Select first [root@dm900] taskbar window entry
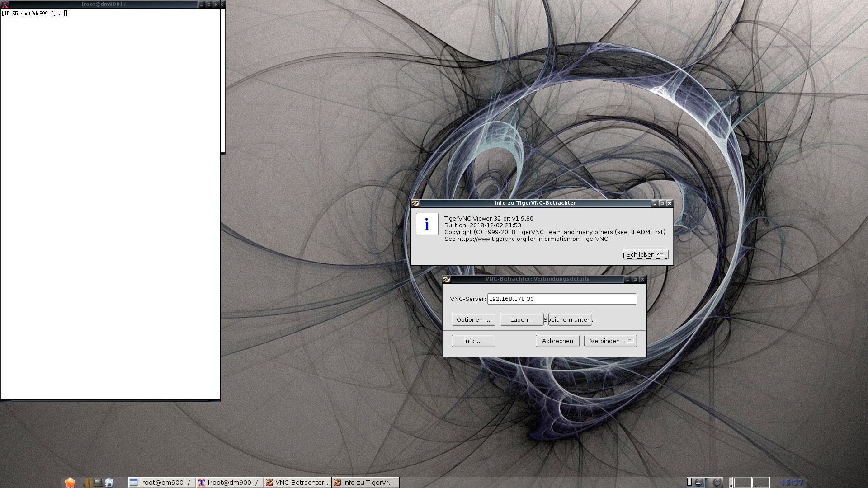This screenshot has width=868, height=488. tap(161, 483)
